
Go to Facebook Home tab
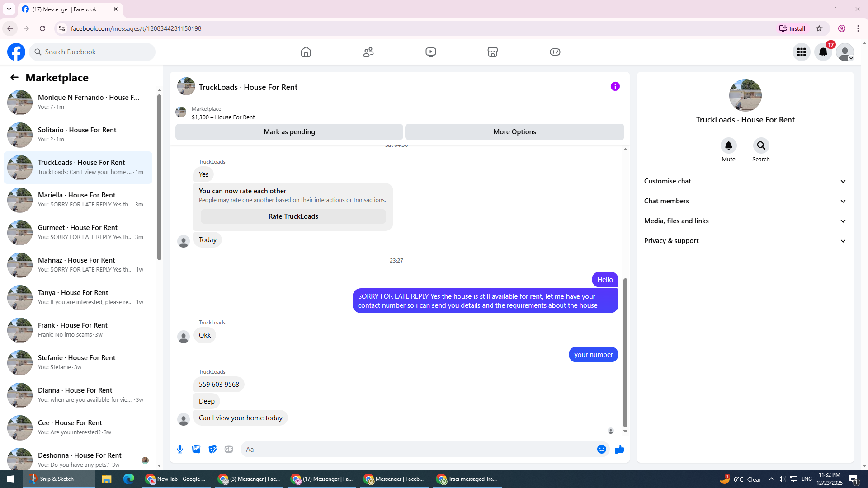pyautogui.click(x=306, y=52)
